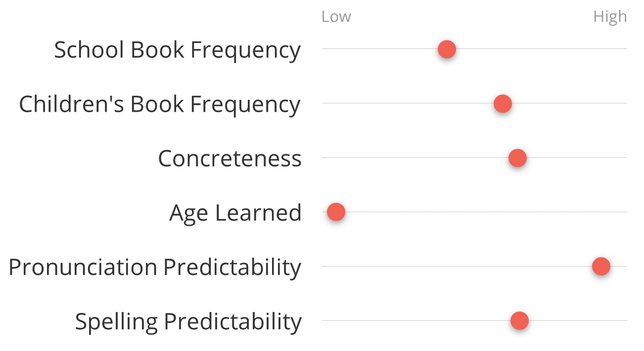Click the Spelling Predictability track near High
Image resolution: width=644 pixels, height=351 pixels.
click(x=613, y=321)
